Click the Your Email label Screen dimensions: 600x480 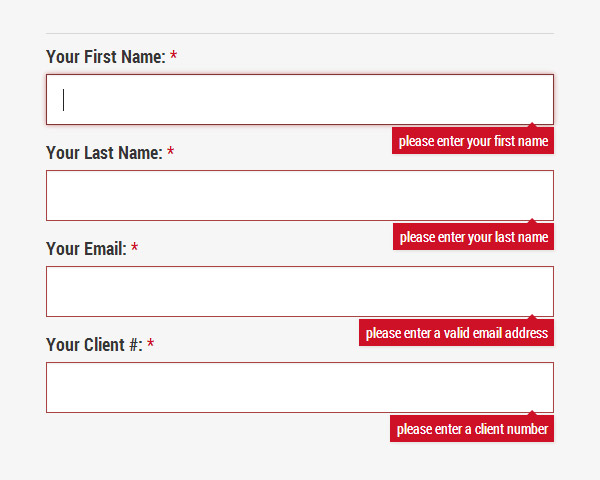pos(86,249)
